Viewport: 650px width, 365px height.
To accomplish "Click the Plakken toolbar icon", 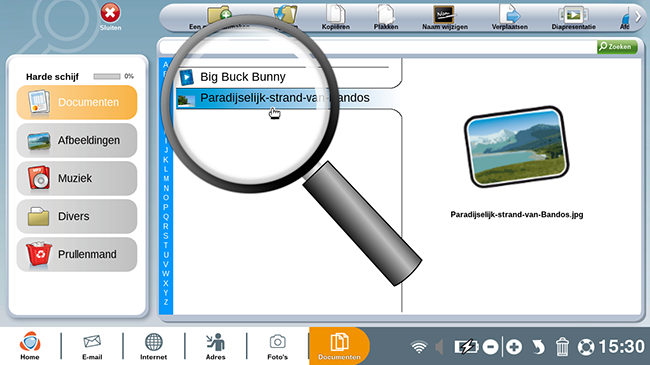I will 386,14.
